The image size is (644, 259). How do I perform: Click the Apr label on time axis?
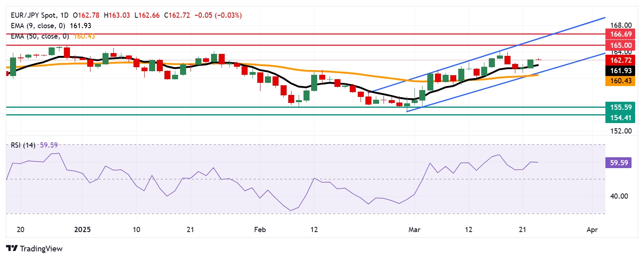pos(592,230)
